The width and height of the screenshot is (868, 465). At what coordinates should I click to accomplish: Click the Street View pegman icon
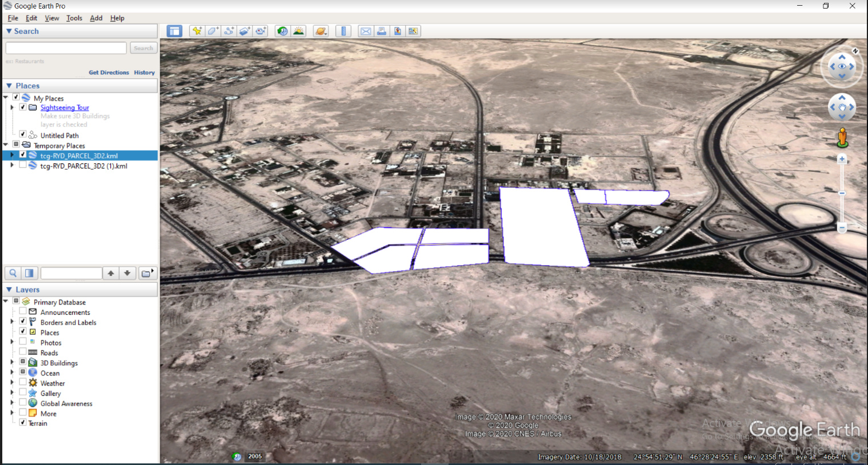coord(842,137)
